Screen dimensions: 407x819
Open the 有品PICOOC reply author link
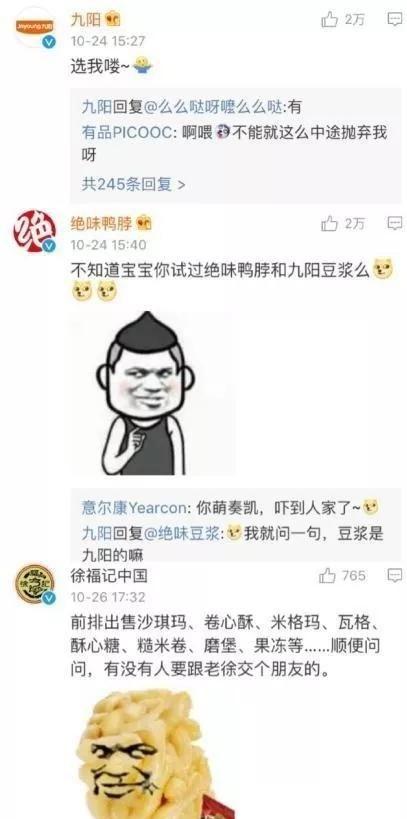126,133
